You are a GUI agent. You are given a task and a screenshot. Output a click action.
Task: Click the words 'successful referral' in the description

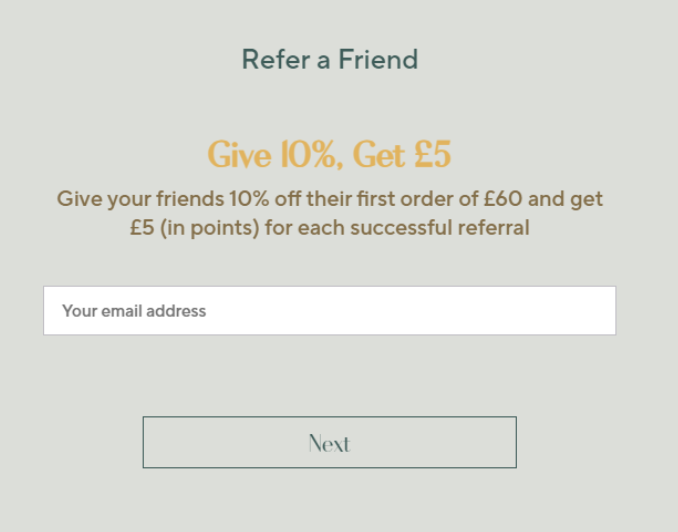(x=440, y=228)
